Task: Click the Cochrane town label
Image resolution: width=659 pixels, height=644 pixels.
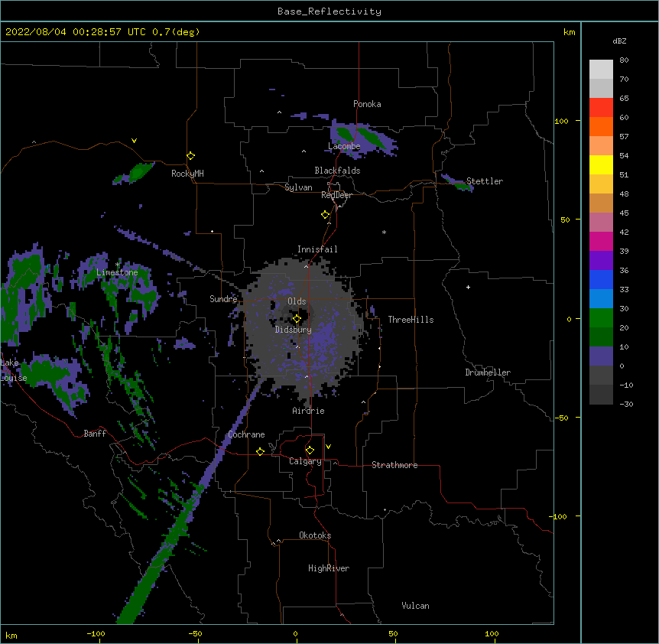Action: click(x=246, y=434)
